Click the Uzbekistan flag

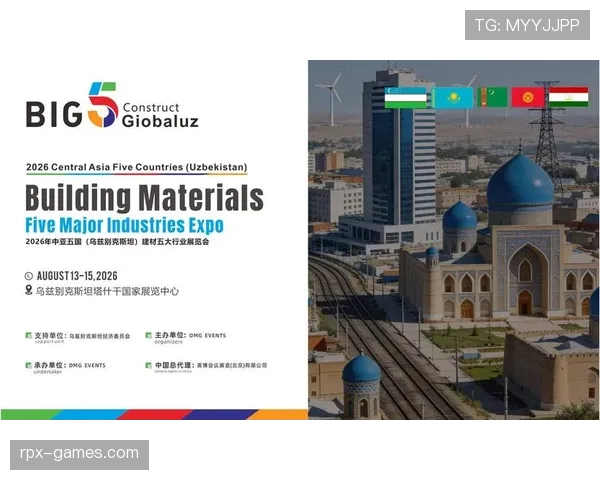405,98
